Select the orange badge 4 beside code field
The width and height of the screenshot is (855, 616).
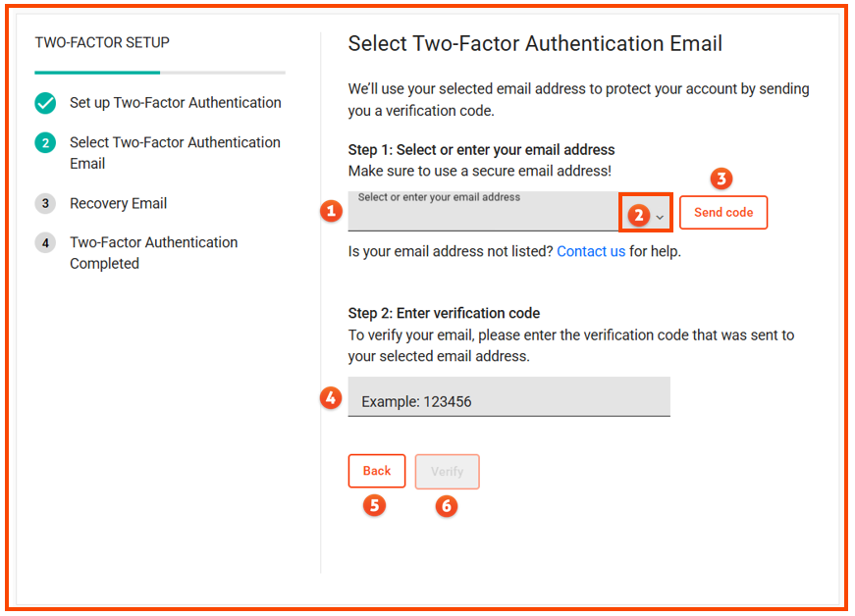331,398
